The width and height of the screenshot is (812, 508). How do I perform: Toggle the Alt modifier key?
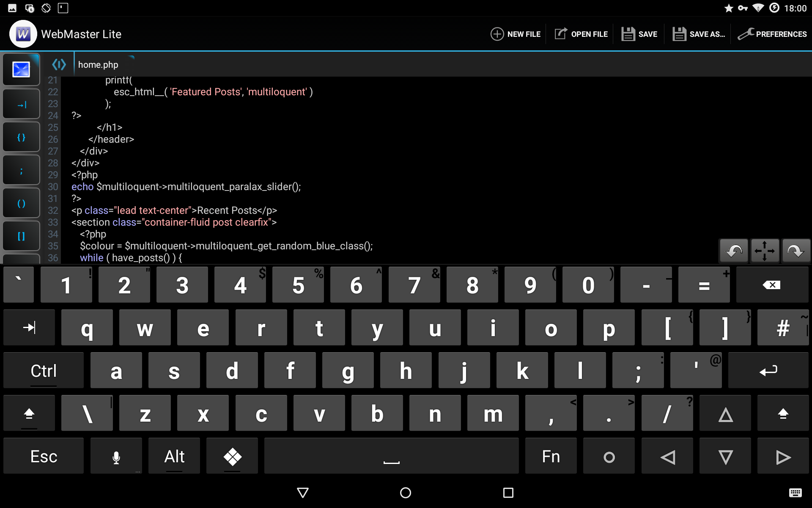[x=174, y=456]
